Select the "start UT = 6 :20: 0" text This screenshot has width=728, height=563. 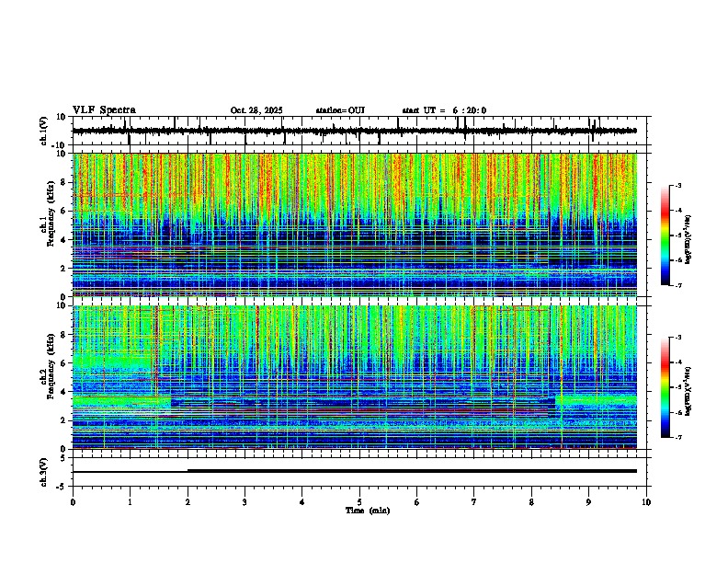(x=444, y=110)
